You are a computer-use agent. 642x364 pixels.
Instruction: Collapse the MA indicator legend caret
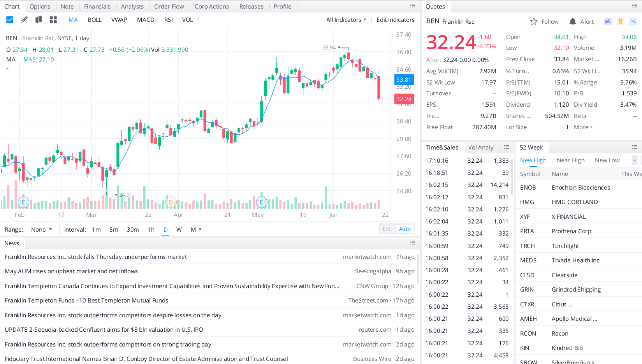pos(7,69)
